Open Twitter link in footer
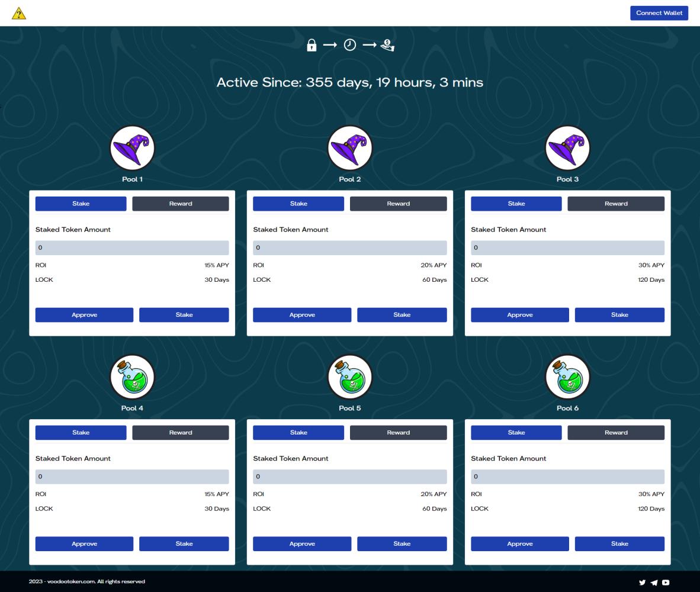This screenshot has width=700, height=592. tap(643, 582)
